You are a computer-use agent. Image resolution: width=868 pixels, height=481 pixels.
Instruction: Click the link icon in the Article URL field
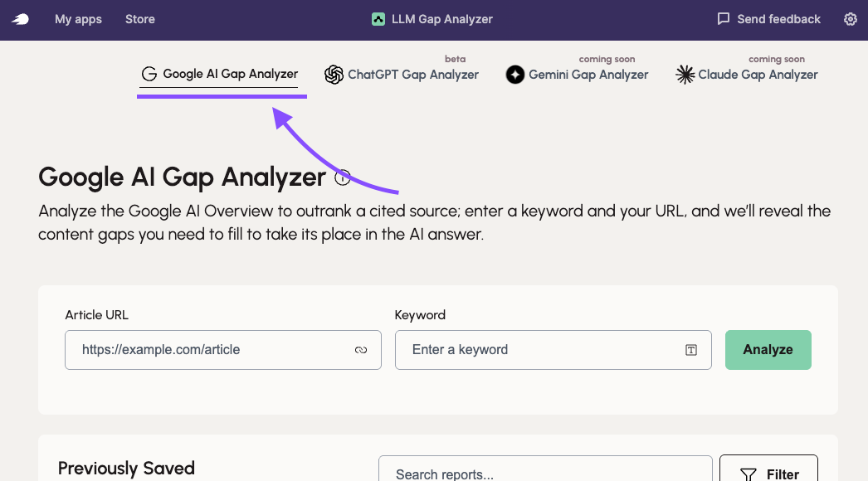361,350
